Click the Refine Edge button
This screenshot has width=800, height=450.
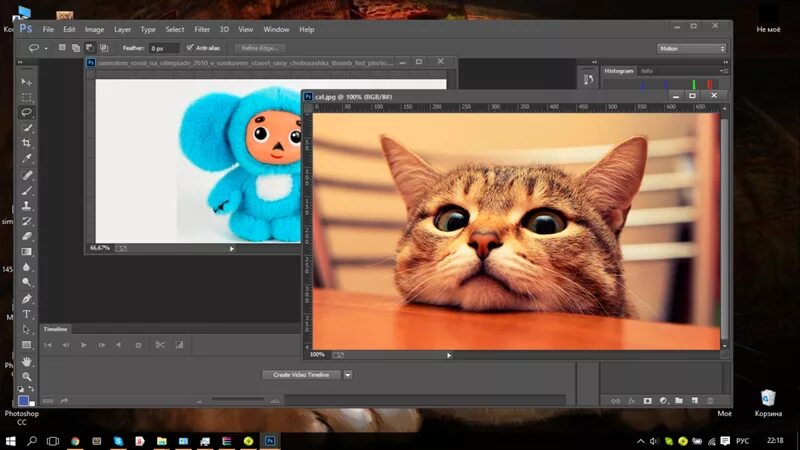[260, 48]
